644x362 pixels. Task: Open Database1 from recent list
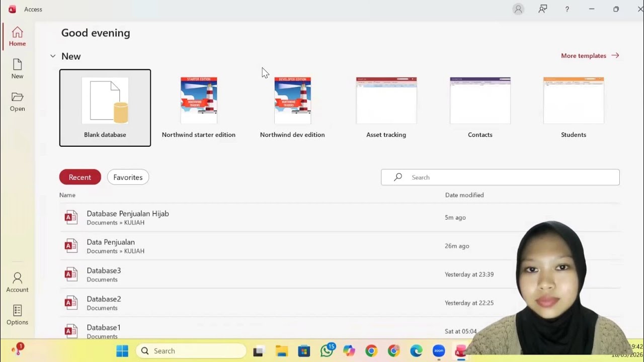(340, 328)
